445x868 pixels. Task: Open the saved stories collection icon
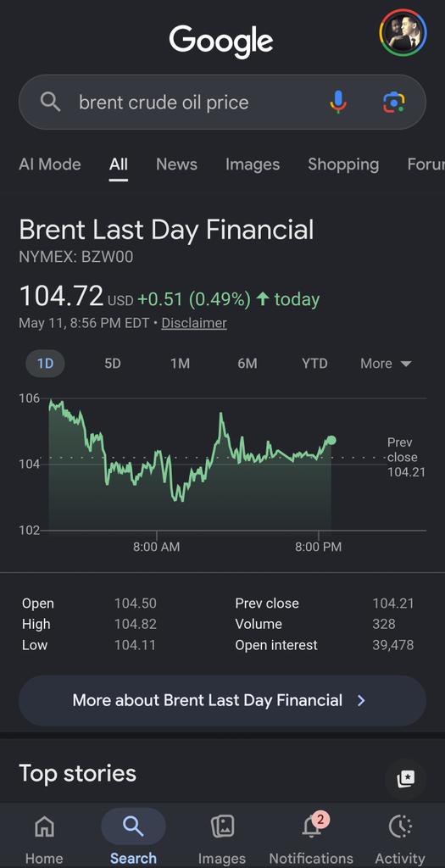[x=406, y=779]
